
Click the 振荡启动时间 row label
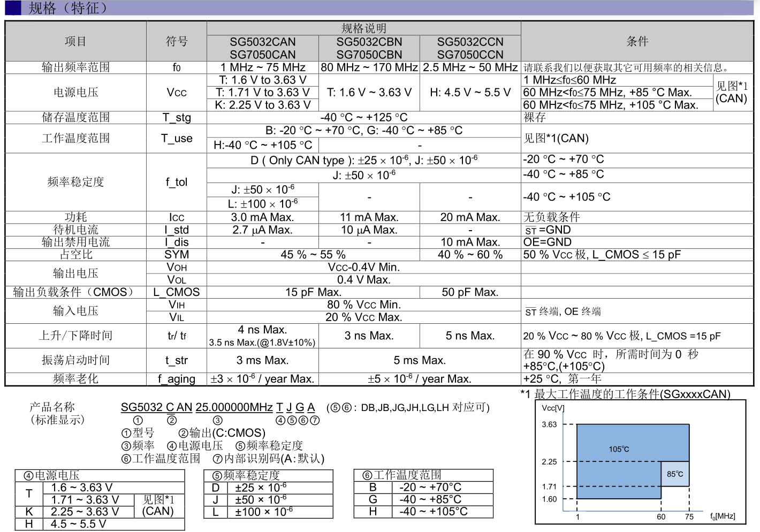[75, 360]
